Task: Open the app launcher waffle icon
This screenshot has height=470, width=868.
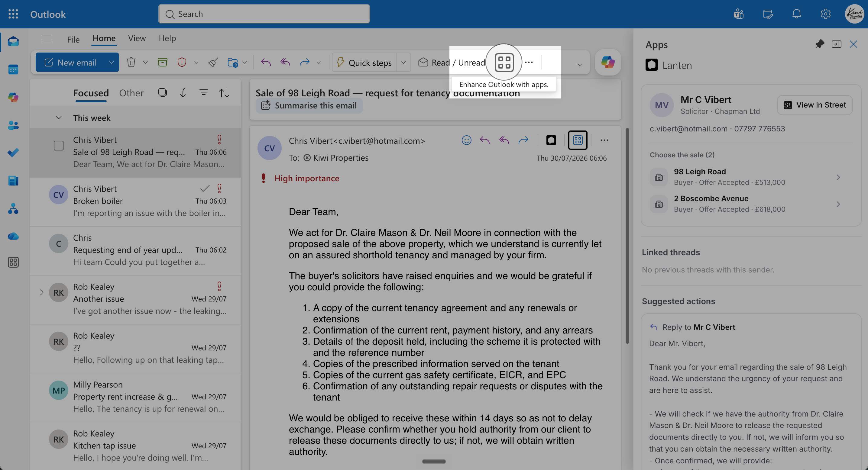Action: pyautogui.click(x=13, y=14)
